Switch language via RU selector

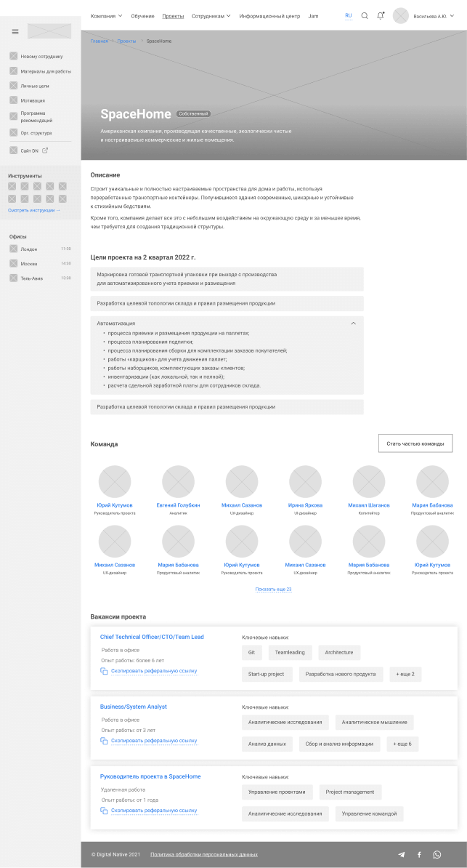click(348, 15)
